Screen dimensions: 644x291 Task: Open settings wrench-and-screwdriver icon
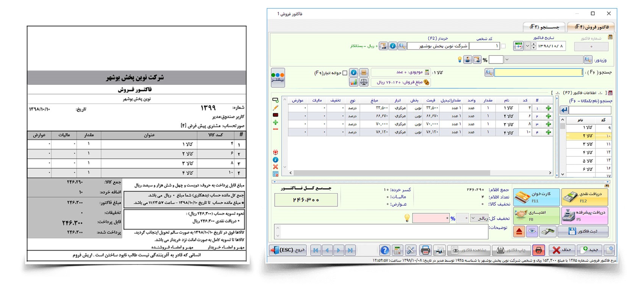coord(411,250)
